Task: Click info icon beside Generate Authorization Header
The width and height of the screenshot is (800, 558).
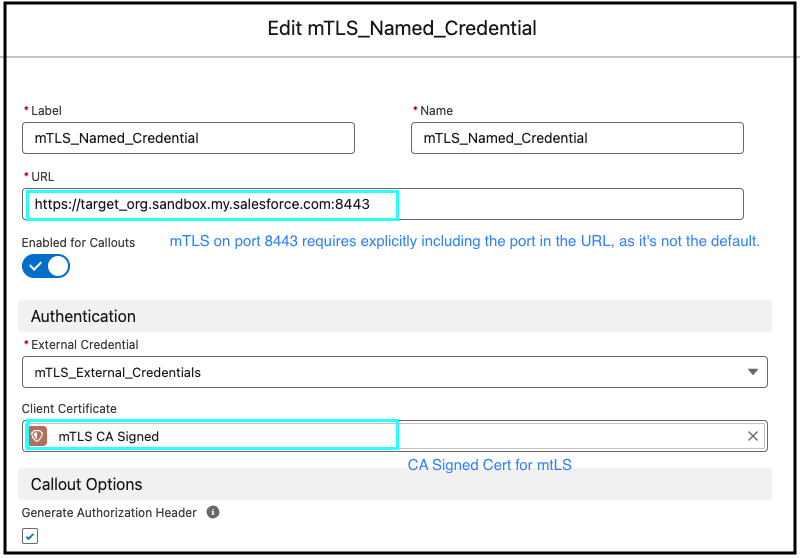Action: coord(212,512)
